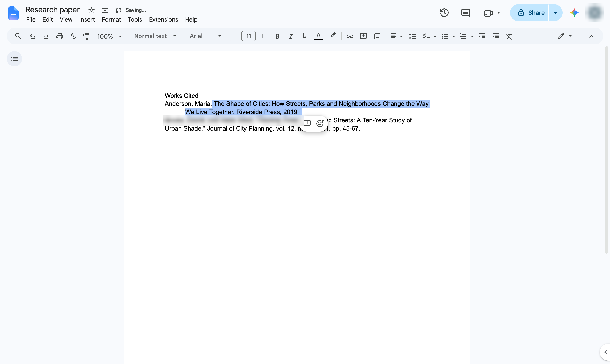
Task: Insert a numbered list
Action: [463, 36]
